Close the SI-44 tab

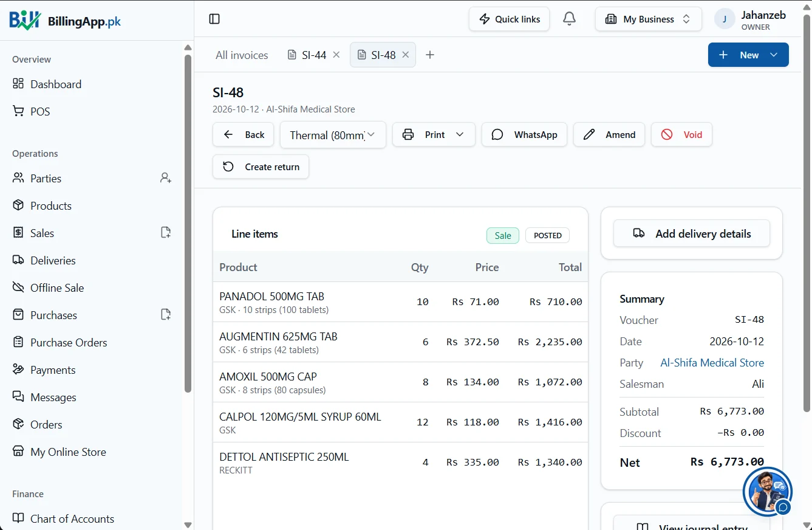[x=336, y=55]
